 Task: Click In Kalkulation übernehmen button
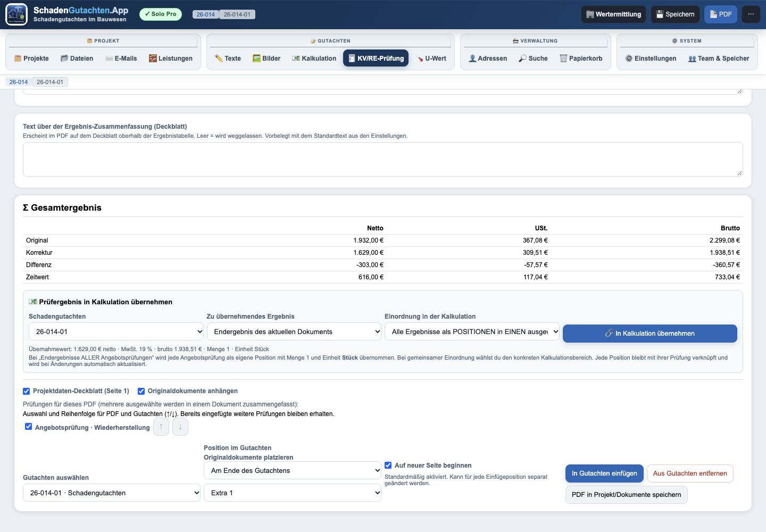click(650, 334)
